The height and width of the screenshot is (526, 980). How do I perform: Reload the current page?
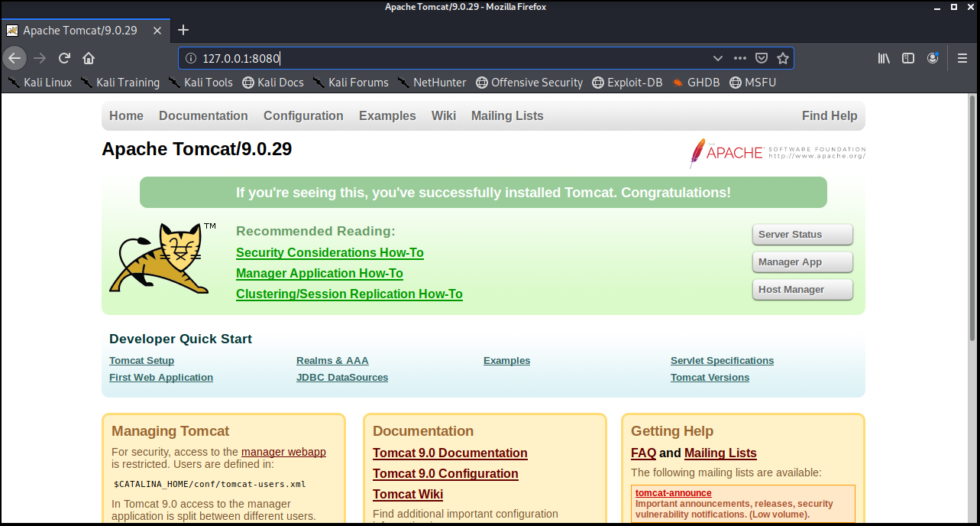[x=65, y=58]
